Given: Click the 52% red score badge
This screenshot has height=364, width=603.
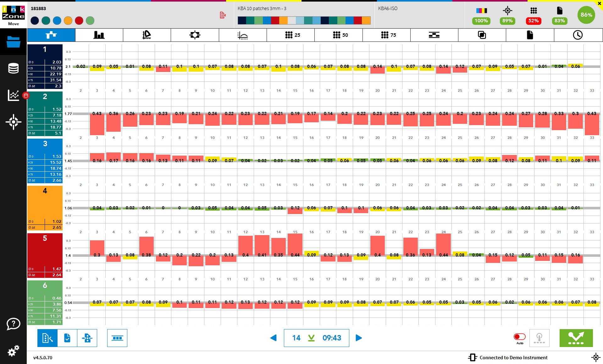Looking at the screenshot, I should coord(534,21).
